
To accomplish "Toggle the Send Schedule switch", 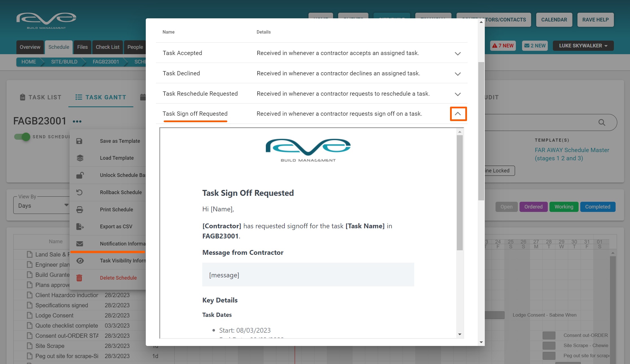I will [x=22, y=137].
